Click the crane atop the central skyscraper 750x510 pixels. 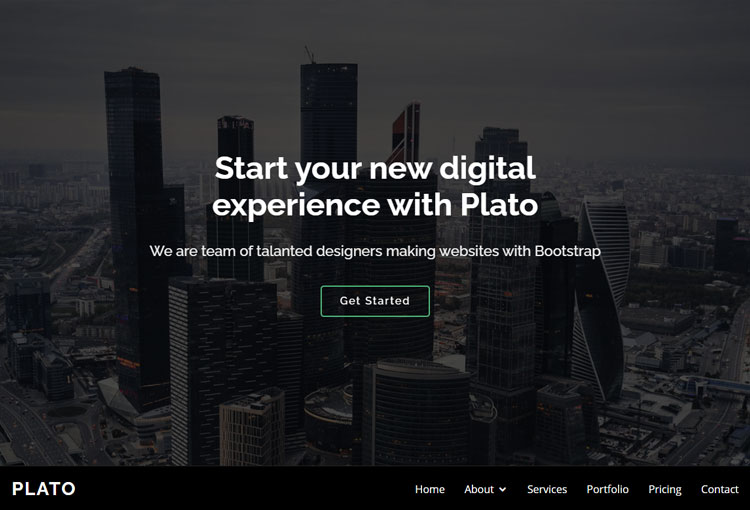tap(310, 55)
